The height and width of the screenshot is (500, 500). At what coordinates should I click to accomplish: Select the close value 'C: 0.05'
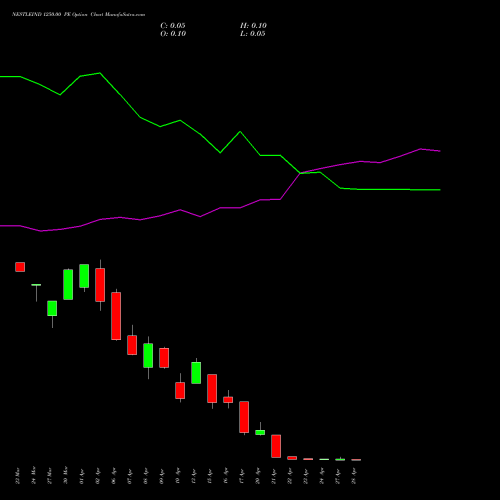coord(173,26)
